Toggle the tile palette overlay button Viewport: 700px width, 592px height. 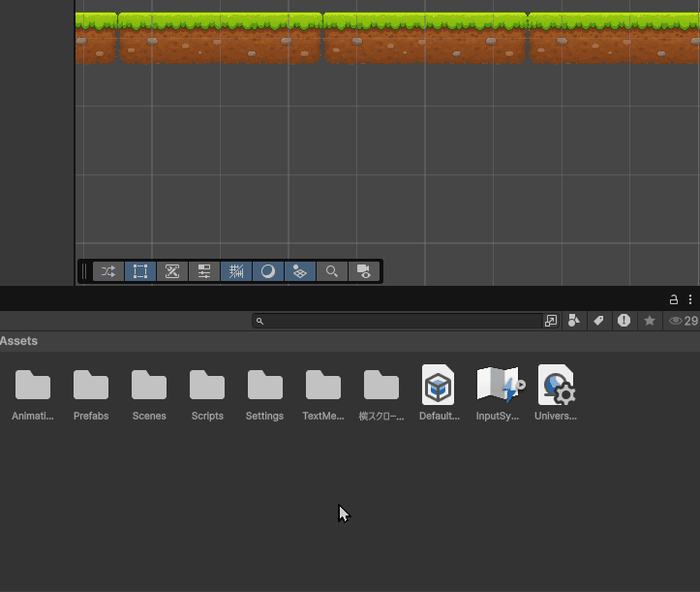click(x=300, y=271)
